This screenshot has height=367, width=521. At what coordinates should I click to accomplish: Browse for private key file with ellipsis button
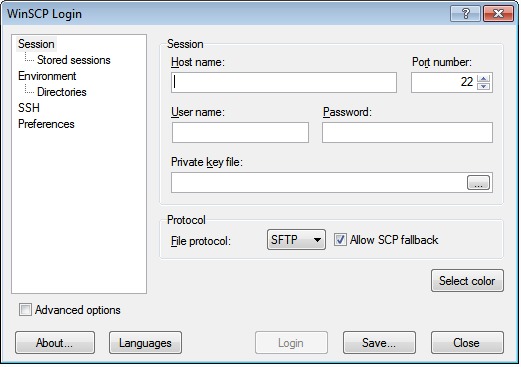point(478,183)
